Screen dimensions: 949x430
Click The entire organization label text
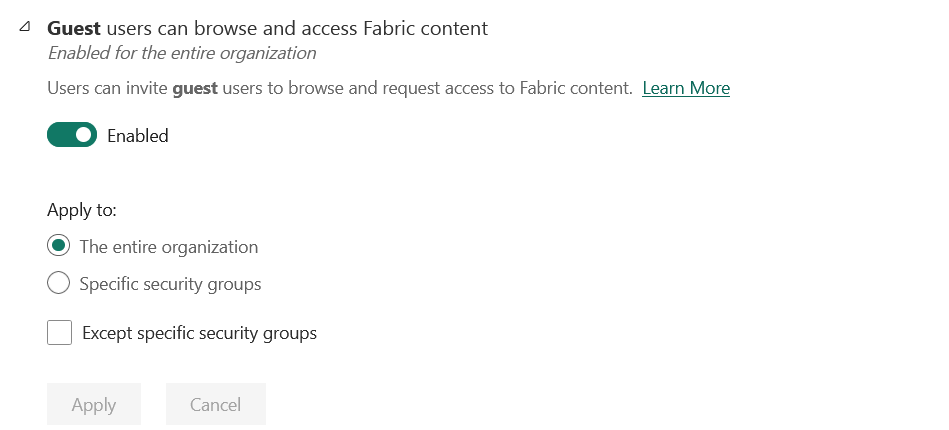[169, 247]
